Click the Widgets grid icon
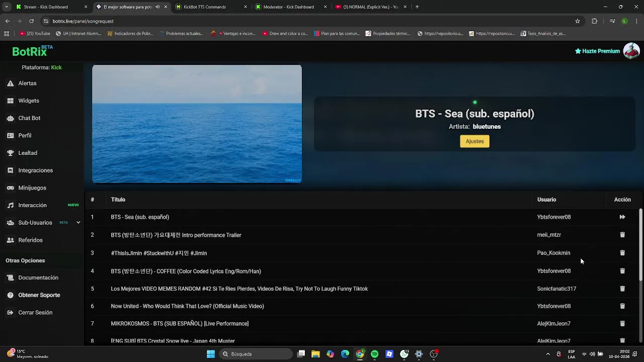The height and width of the screenshot is (362, 644). (x=10, y=101)
